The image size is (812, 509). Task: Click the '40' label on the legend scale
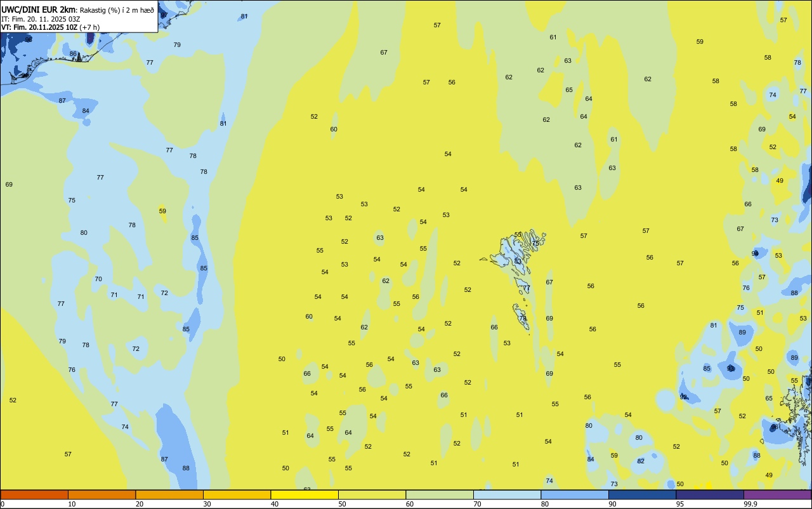click(x=274, y=504)
